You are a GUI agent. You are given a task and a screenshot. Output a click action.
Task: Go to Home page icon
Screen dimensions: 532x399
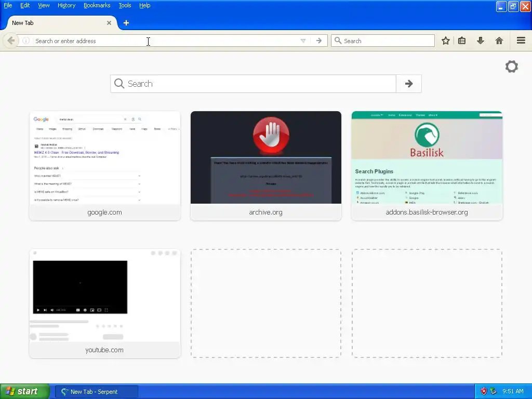(499, 41)
